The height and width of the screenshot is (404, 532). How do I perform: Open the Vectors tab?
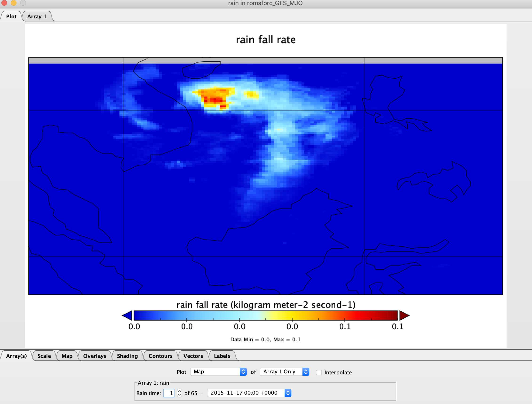(193, 356)
